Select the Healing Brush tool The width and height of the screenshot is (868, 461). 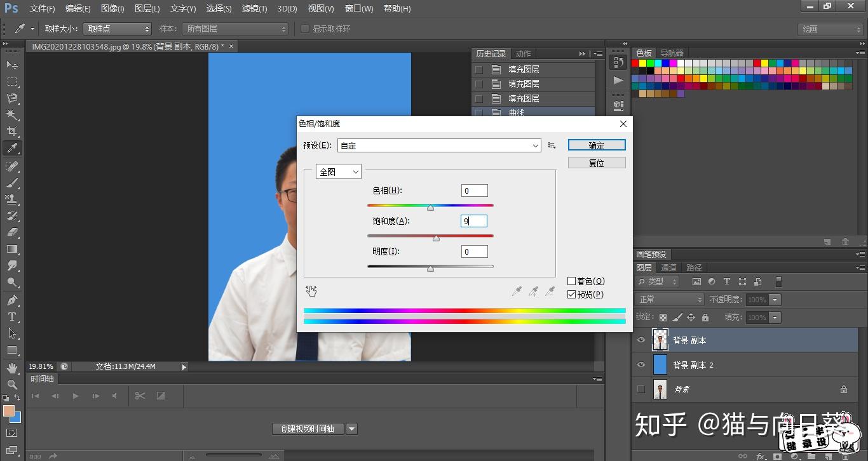click(x=12, y=166)
